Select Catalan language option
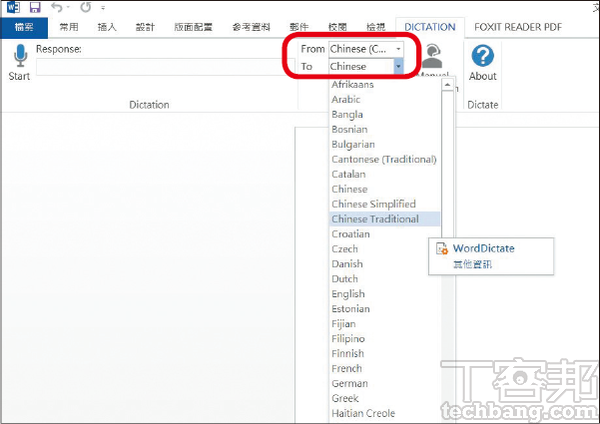 [x=385, y=174]
